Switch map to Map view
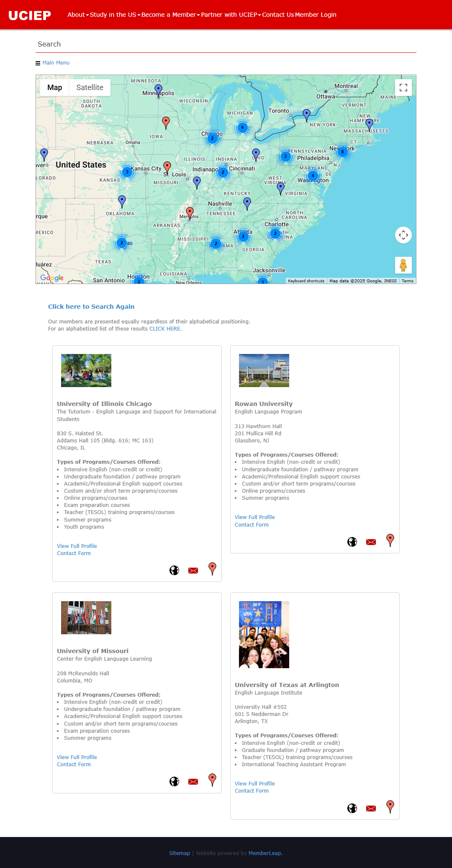 (54, 88)
